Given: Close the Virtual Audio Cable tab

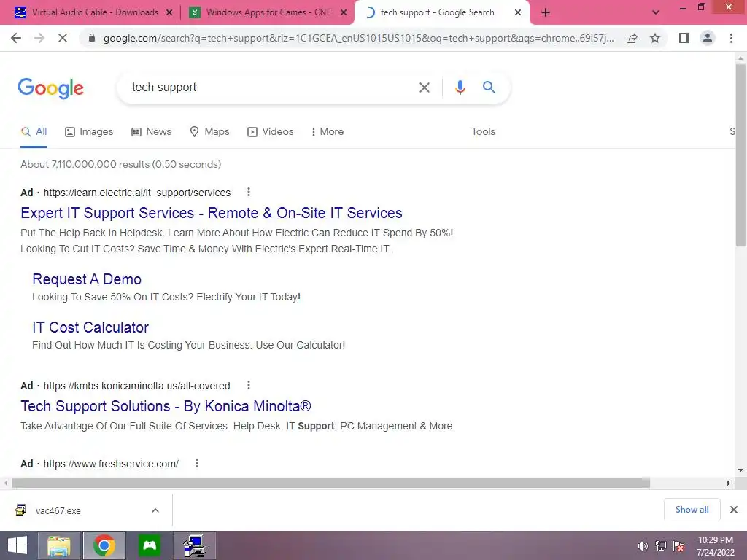Looking at the screenshot, I should (x=169, y=13).
